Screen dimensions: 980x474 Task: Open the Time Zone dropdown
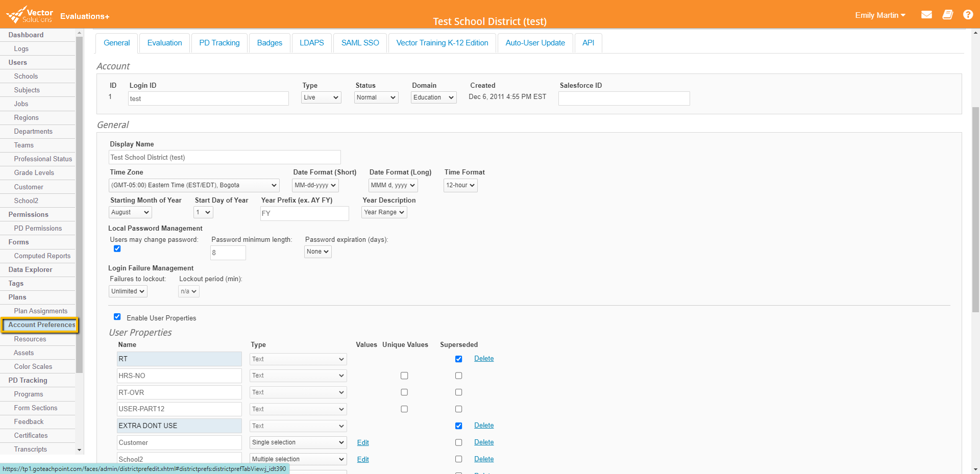tap(193, 185)
